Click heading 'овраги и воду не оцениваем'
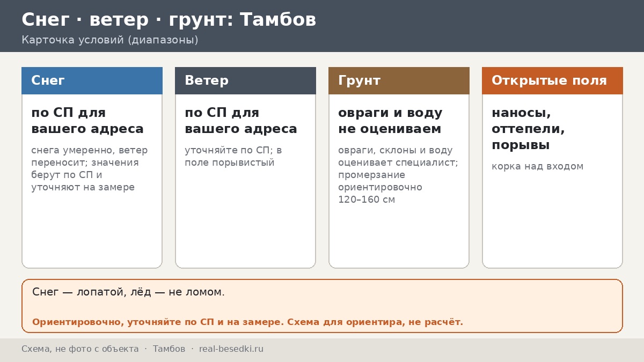Viewport: 644px width, 362px height. [390, 121]
